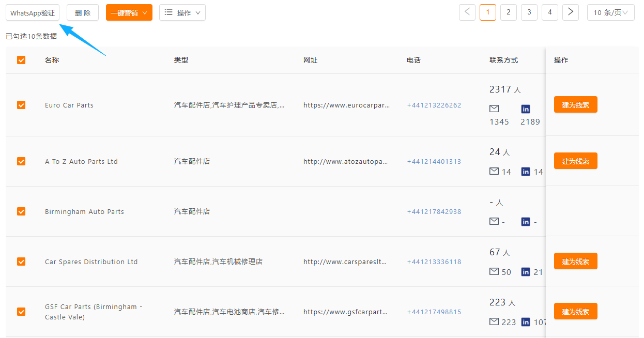Click the 联系方式 column header
The width and height of the screenshot is (644, 338).
(x=504, y=60)
